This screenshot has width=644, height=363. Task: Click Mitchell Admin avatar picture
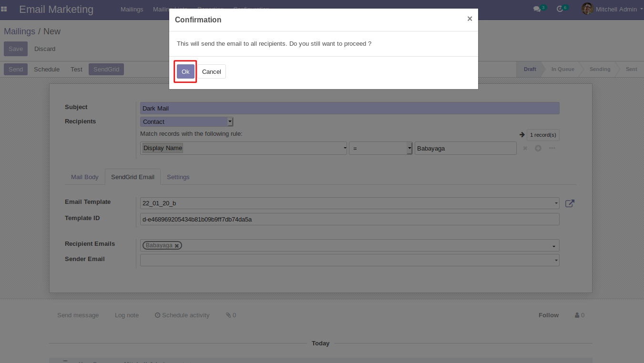tap(587, 9)
